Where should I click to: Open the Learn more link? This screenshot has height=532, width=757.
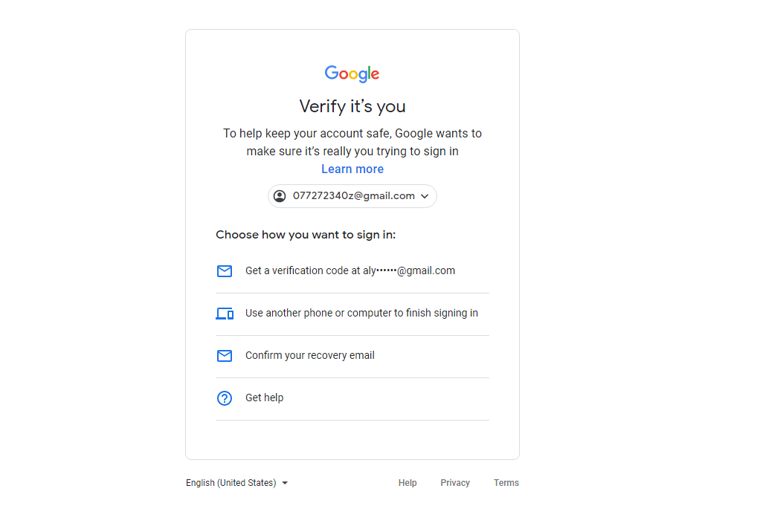tap(352, 169)
